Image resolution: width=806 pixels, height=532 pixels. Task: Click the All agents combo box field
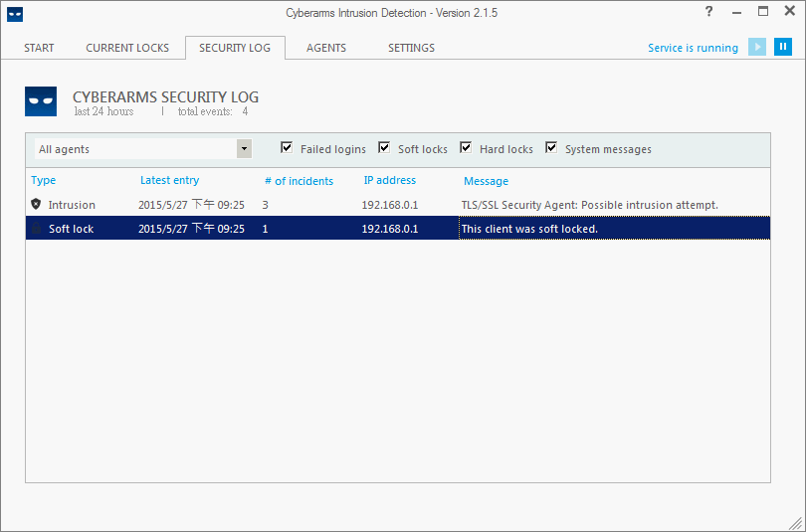(143, 149)
